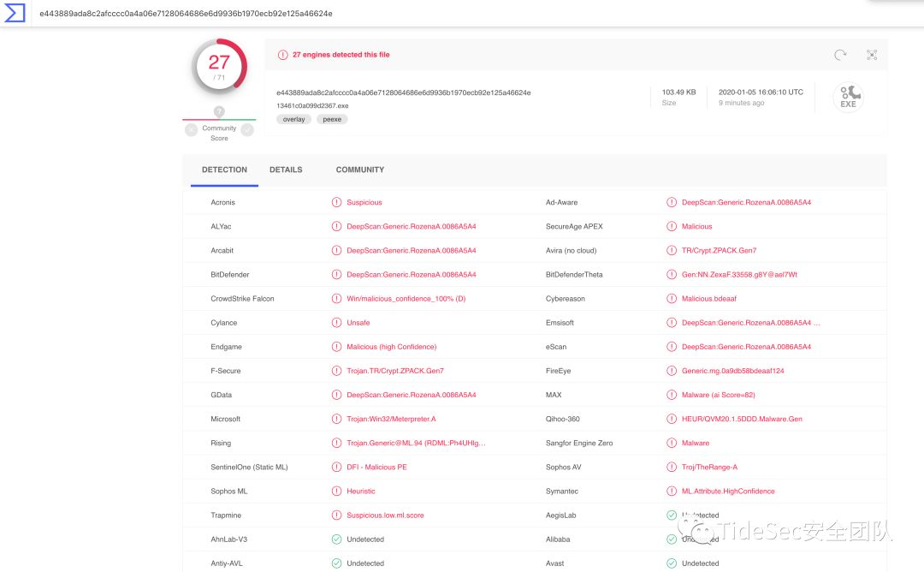
Task: Switch to the DETECTION tab
Action: (224, 170)
